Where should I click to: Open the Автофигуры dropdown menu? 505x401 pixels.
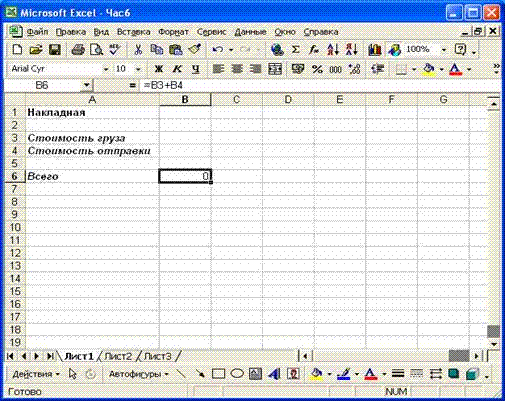point(138,374)
